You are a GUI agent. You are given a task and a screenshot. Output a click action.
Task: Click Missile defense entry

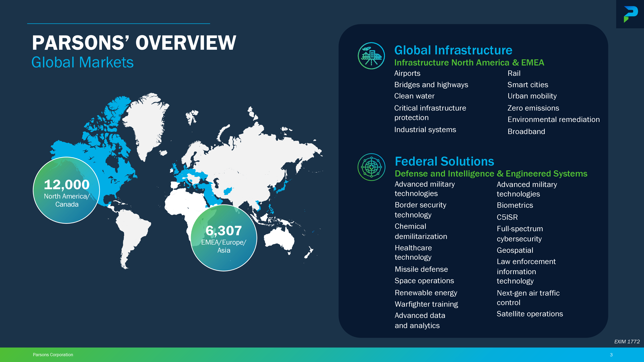(x=421, y=269)
